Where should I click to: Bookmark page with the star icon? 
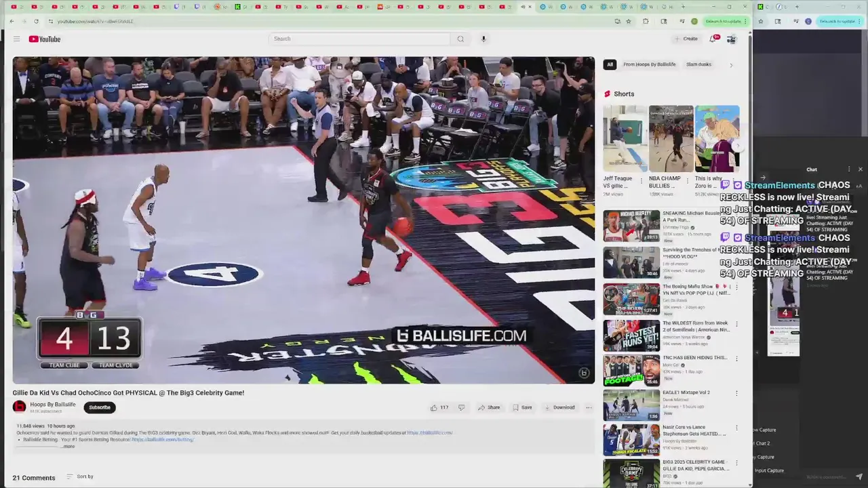629,21
